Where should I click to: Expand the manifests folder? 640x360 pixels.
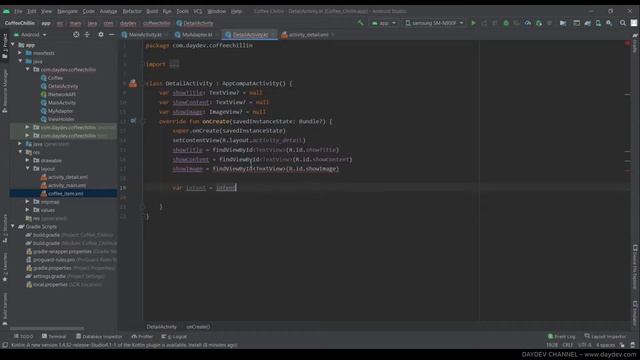pyautogui.click(x=20, y=53)
